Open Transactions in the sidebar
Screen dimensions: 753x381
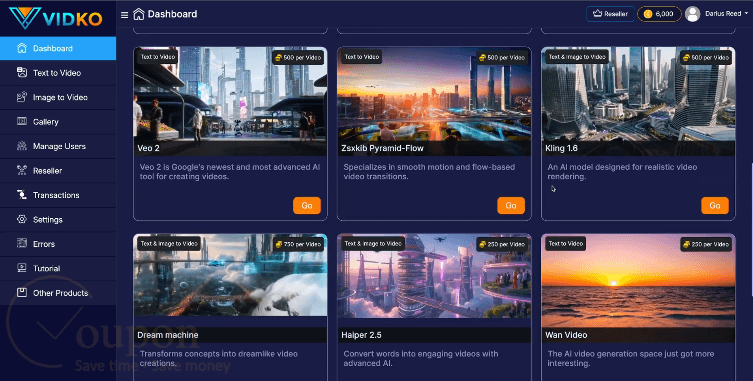[x=58, y=195]
